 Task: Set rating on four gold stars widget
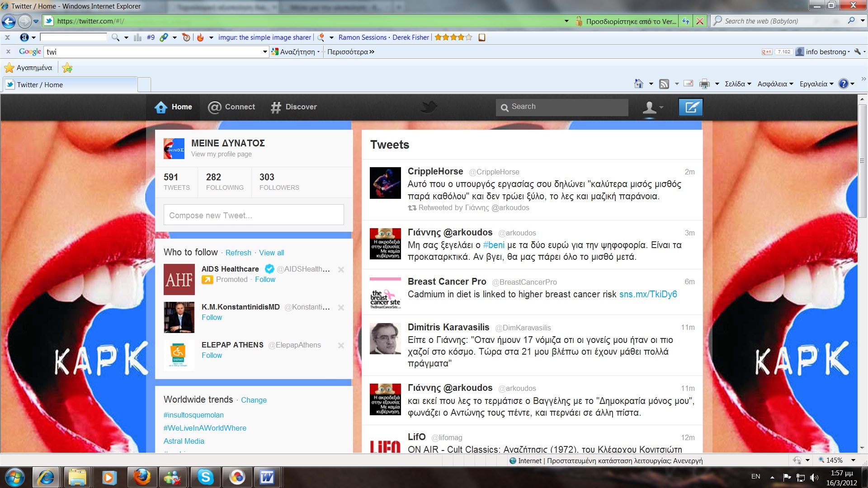pyautogui.click(x=453, y=38)
